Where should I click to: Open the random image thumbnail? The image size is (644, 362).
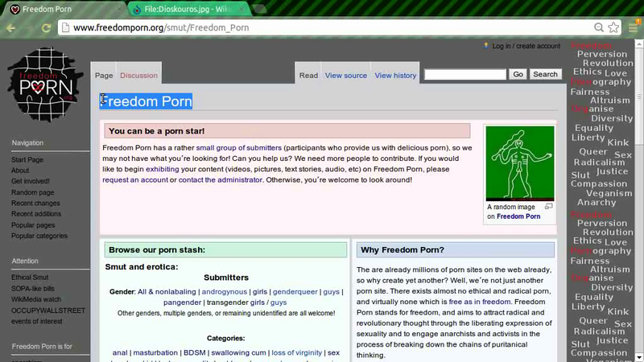click(x=520, y=163)
